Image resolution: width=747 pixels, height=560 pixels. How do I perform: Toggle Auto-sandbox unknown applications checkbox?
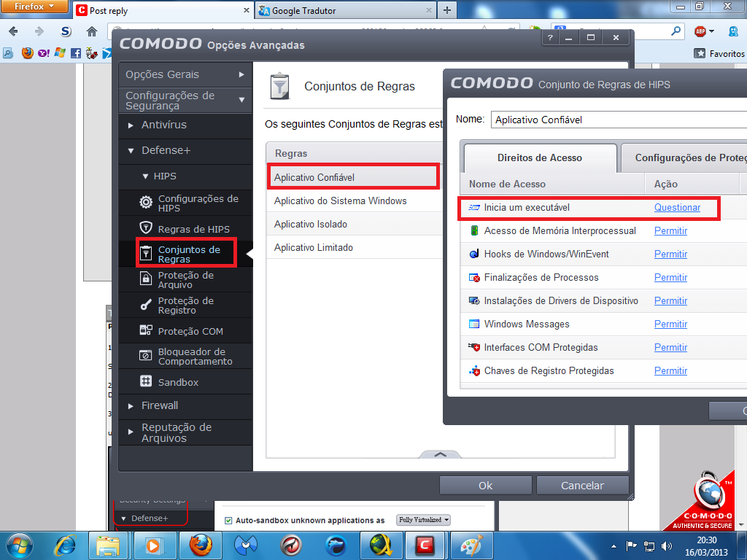tap(228, 521)
